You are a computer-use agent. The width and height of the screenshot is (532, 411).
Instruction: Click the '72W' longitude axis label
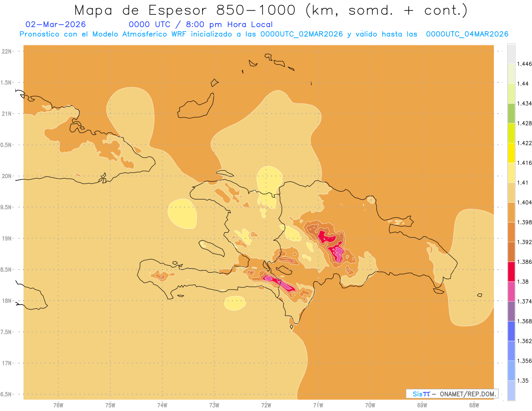[x=266, y=405]
